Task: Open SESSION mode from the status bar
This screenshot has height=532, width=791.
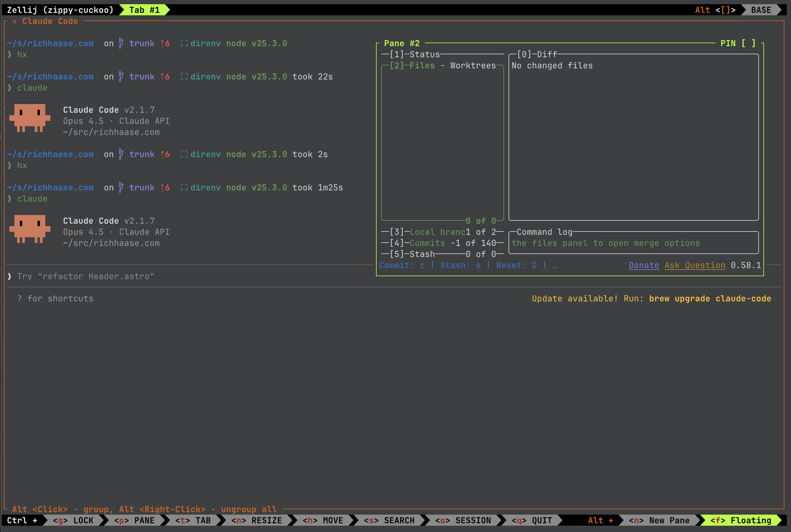Action: [x=463, y=520]
